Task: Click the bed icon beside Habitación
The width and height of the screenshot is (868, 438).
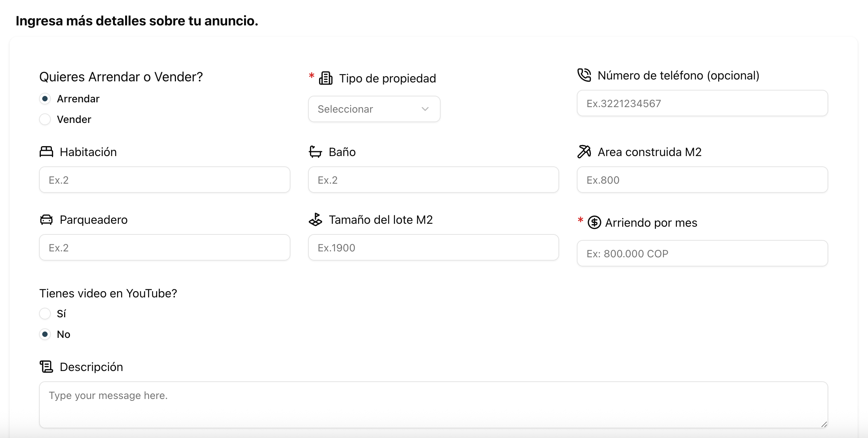Action: 46,152
